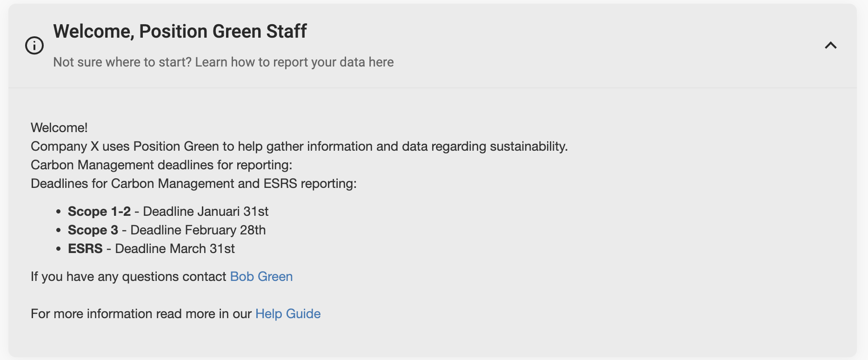Click the bold "ESRS" label
The image size is (868, 360).
(x=85, y=249)
